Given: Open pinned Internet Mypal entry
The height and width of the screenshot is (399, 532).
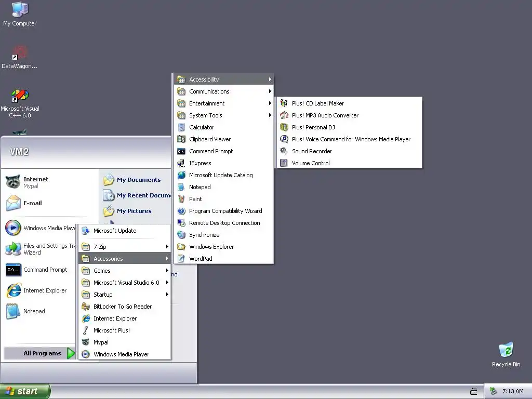Looking at the screenshot, I should coord(27,182).
